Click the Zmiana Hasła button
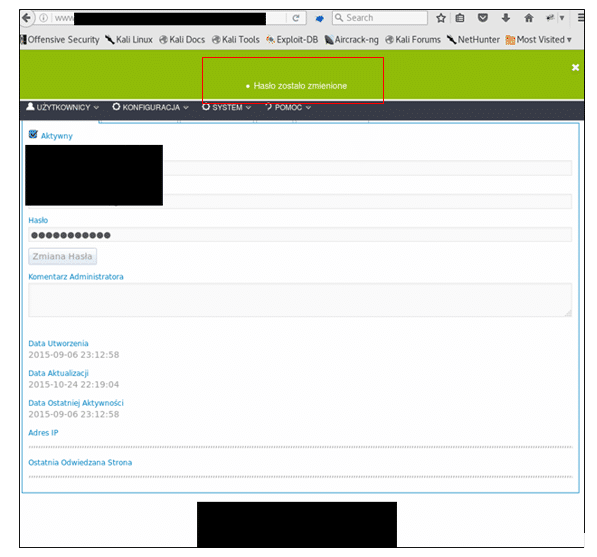 coord(62,256)
